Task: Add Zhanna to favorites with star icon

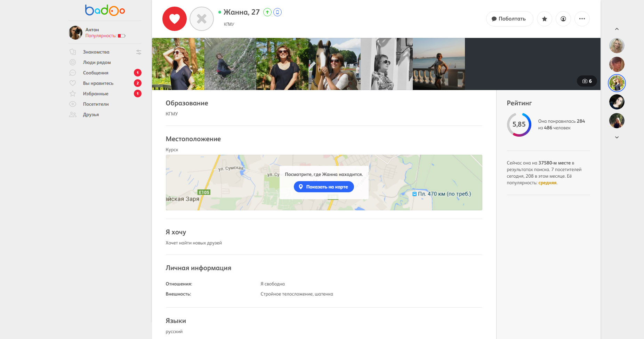Action: tap(545, 19)
